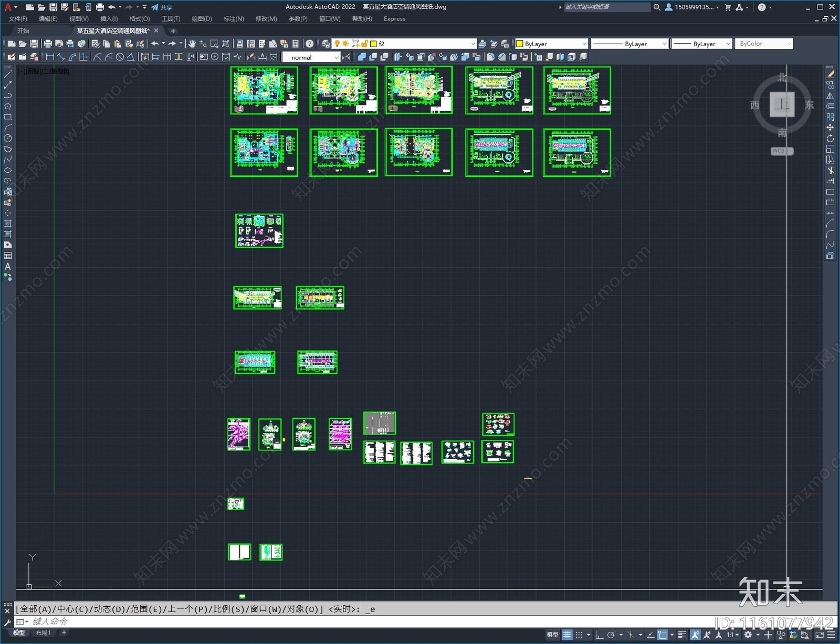Open the Help question mark icon
This screenshot has width=840, height=644.
click(310, 44)
